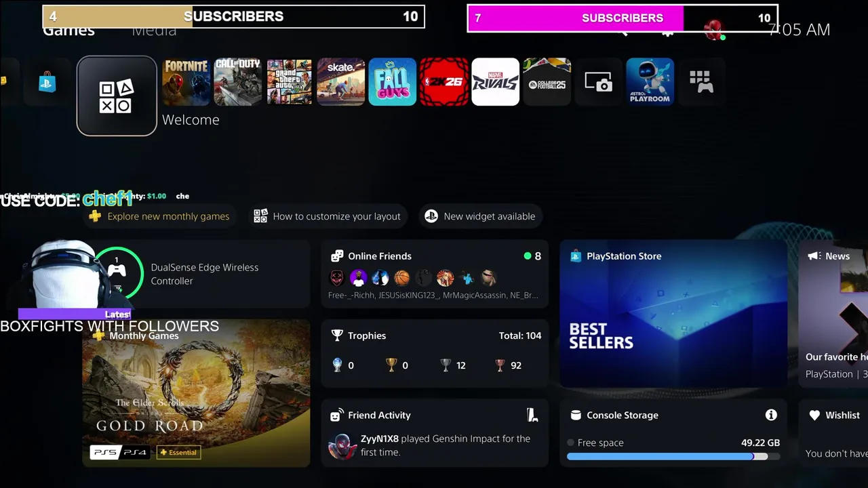
Task: Switch to the Games tab
Action: point(68,30)
